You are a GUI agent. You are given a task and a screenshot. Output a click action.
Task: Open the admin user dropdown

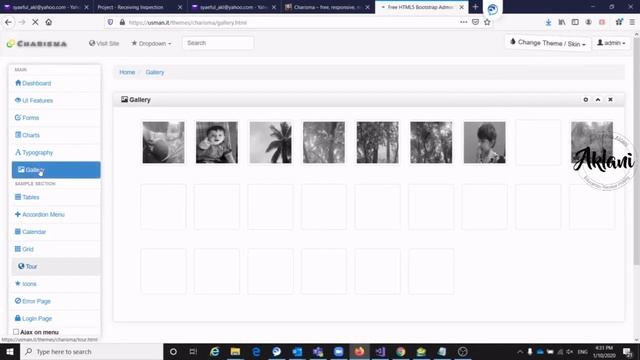tap(611, 43)
